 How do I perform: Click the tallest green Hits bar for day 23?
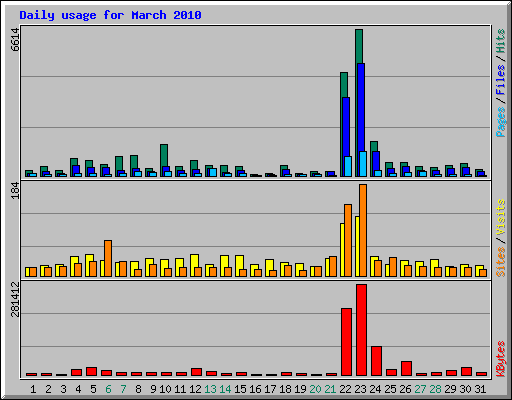[x=359, y=46]
